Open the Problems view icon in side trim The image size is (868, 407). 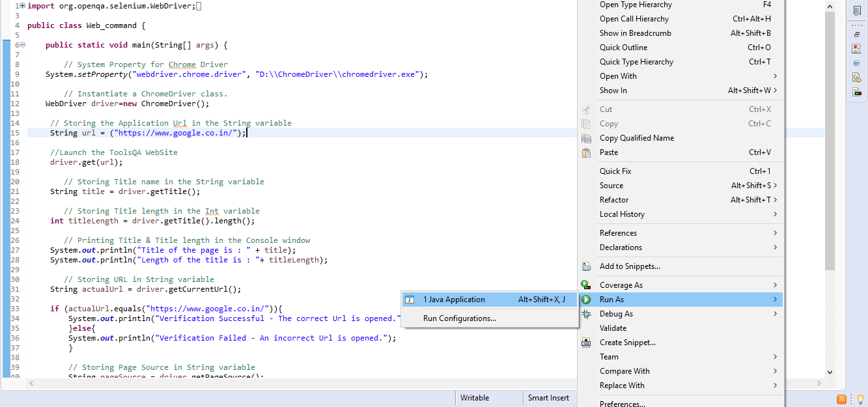(857, 48)
